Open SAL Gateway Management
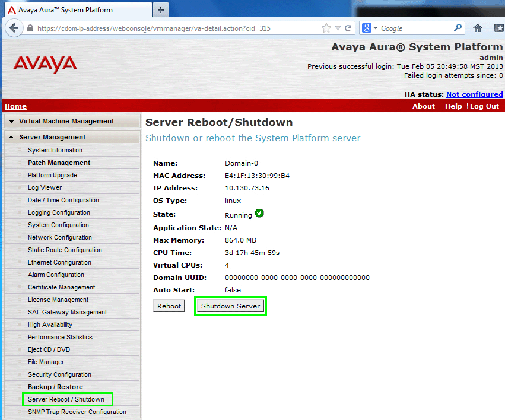The width and height of the screenshot is (505, 420). (x=67, y=312)
